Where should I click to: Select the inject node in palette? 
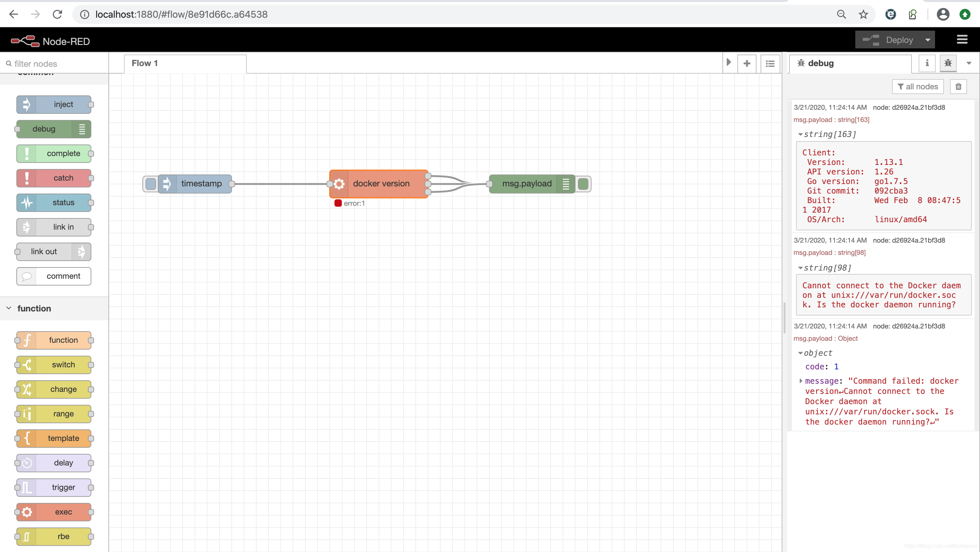point(54,104)
